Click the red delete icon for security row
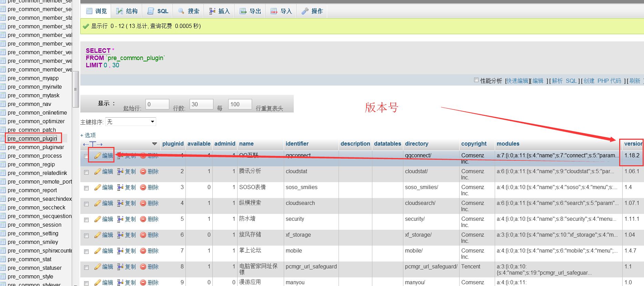 (143, 219)
